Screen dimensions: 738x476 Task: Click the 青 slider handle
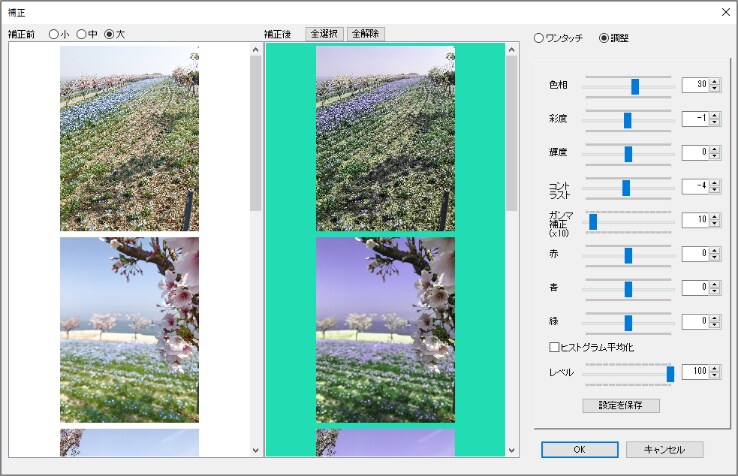click(x=628, y=289)
